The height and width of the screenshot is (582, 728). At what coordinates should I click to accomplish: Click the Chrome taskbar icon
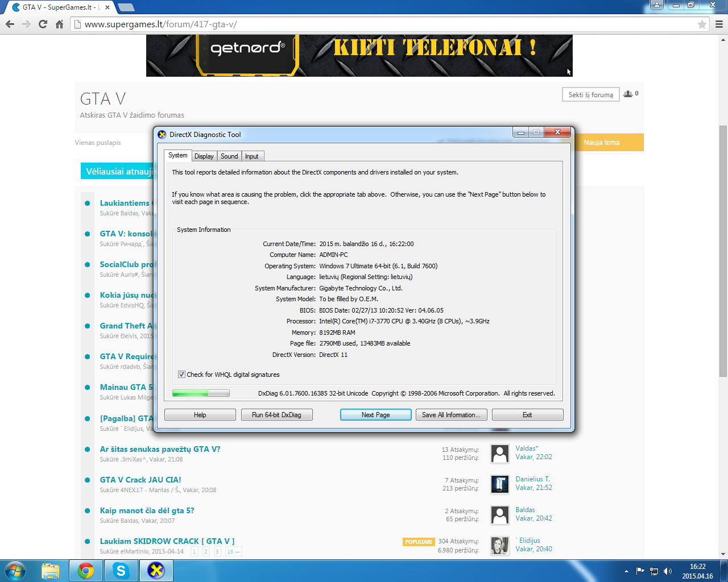[x=86, y=571]
